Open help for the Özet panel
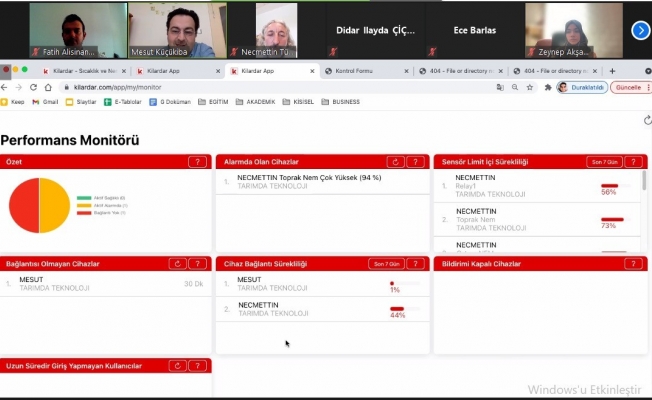Image resolution: width=652 pixels, height=400 pixels. click(199, 162)
